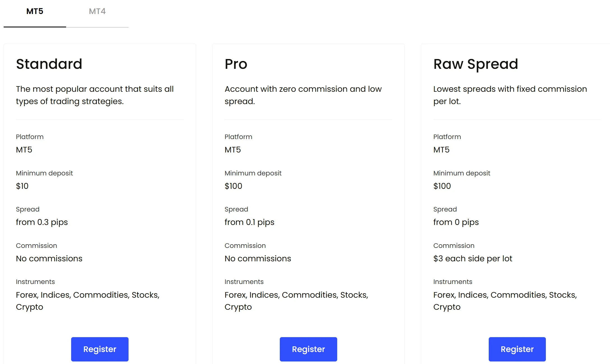Image resolution: width=610 pixels, height=364 pixels.
Task: Click 'No commissions' in the Pro card
Action: point(258,259)
